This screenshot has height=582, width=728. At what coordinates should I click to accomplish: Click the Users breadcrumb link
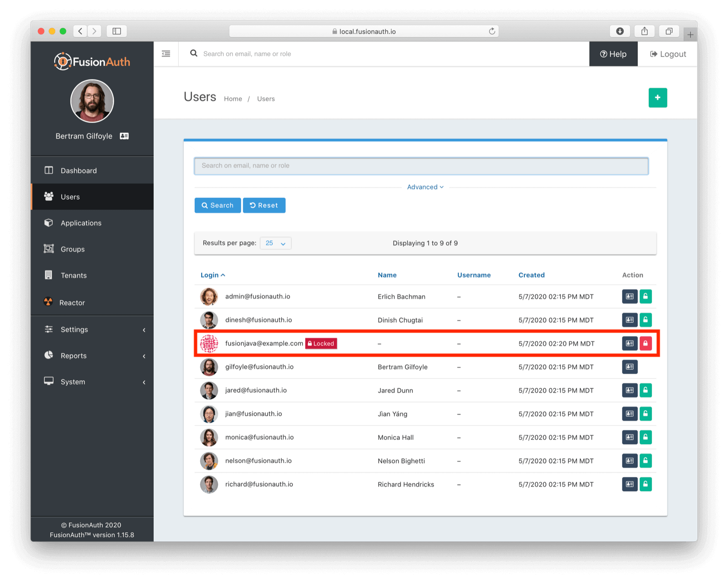point(266,99)
